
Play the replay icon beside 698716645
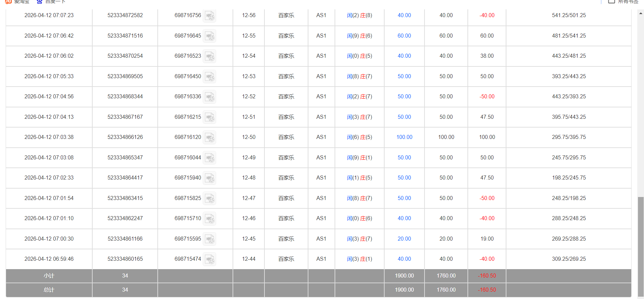pyautogui.click(x=210, y=36)
